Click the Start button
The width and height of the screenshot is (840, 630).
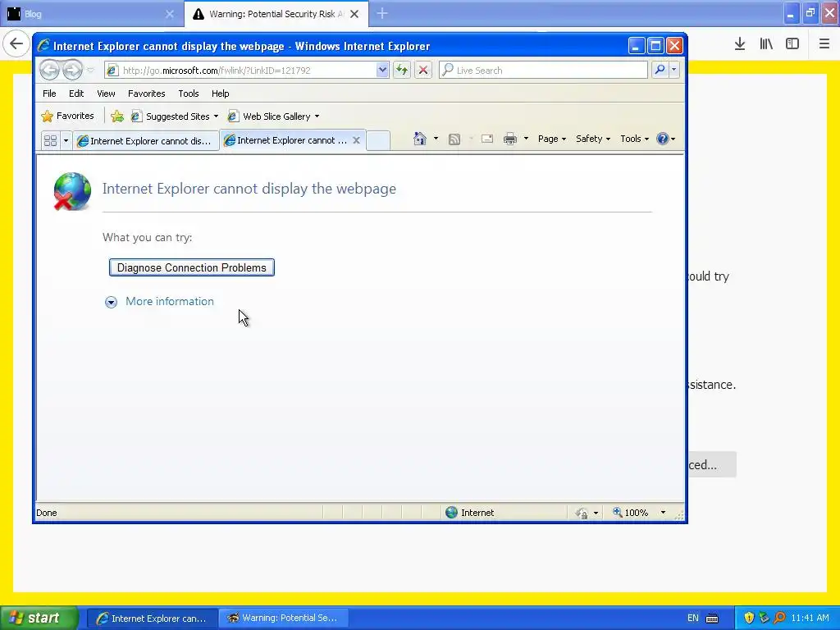pyautogui.click(x=39, y=619)
